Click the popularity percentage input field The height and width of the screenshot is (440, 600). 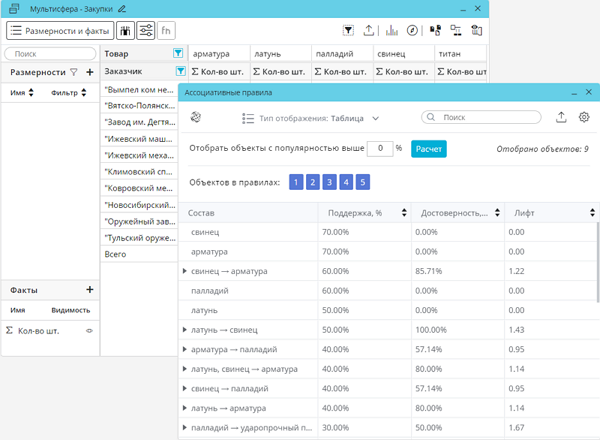(379, 148)
